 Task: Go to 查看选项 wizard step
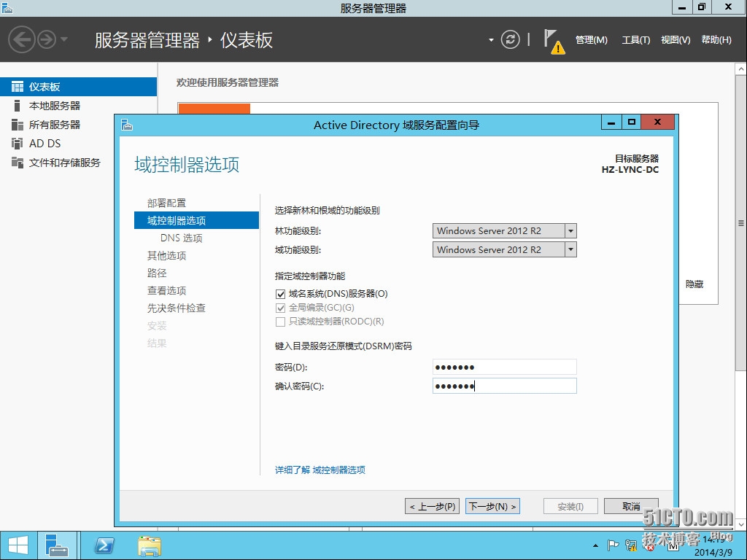point(166,290)
